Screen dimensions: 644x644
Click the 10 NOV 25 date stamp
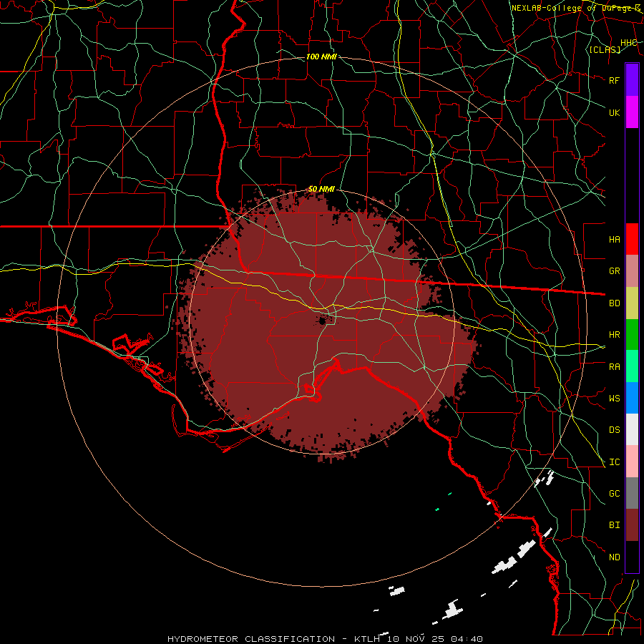tap(415, 639)
